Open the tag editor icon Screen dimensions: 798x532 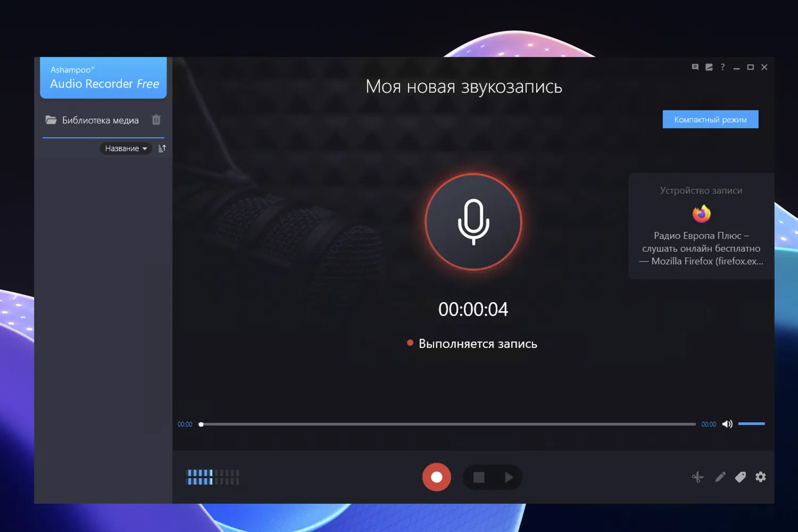tap(741, 477)
